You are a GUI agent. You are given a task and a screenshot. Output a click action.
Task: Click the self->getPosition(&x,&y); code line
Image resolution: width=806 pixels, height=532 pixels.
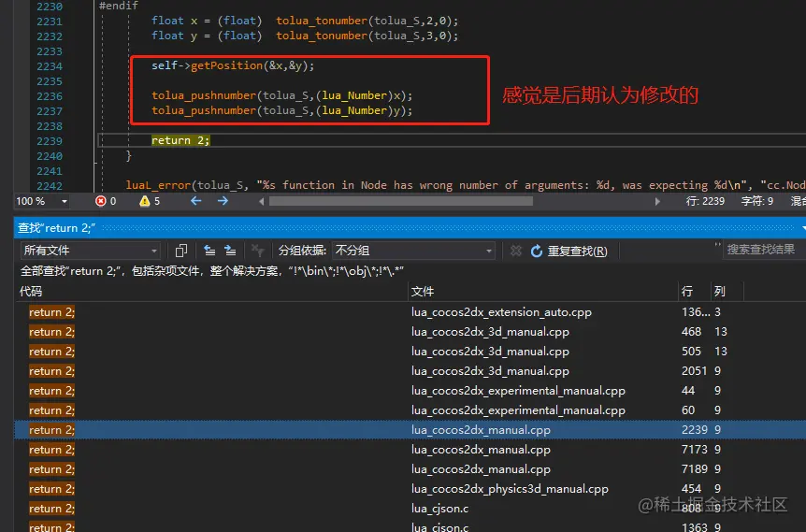click(232, 65)
